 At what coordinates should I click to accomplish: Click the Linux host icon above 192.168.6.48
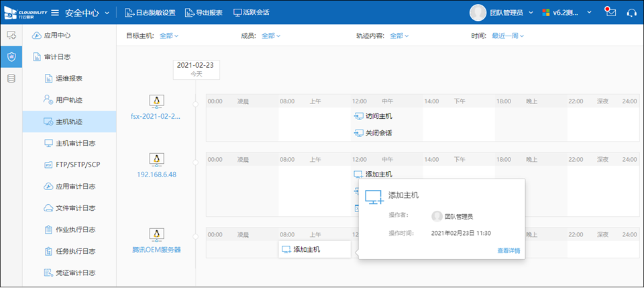pyautogui.click(x=156, y=159)
